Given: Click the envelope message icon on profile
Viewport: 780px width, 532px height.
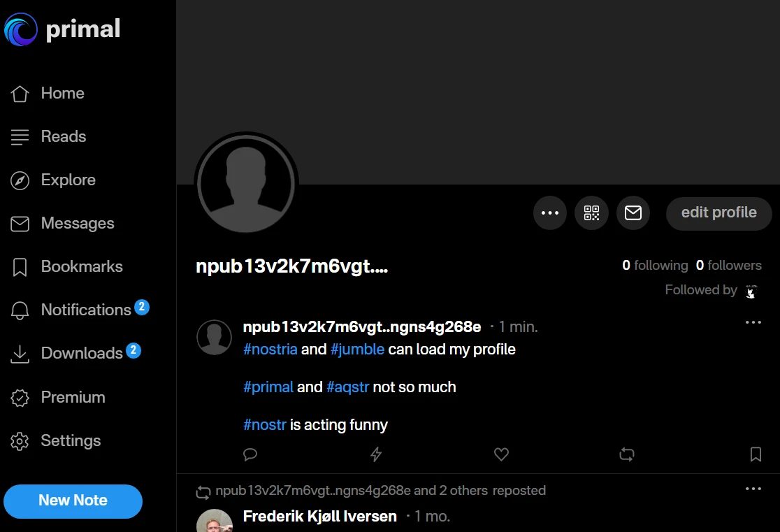Looking at the screenshot, I should click(633, 213).
